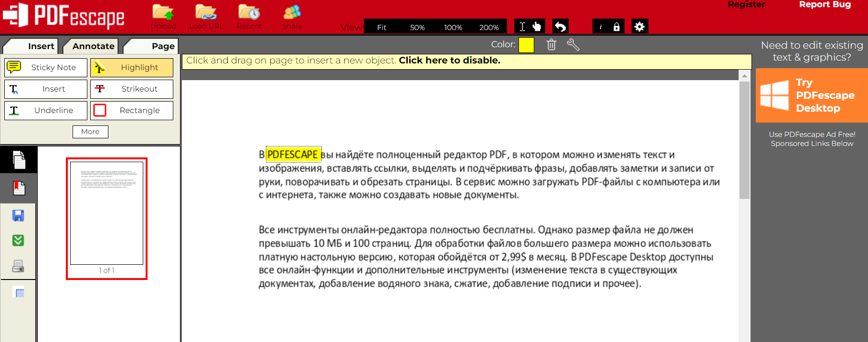This screenshot has height=342, width=868.
Task: Click the lock security icon
Action: point(616,27)
